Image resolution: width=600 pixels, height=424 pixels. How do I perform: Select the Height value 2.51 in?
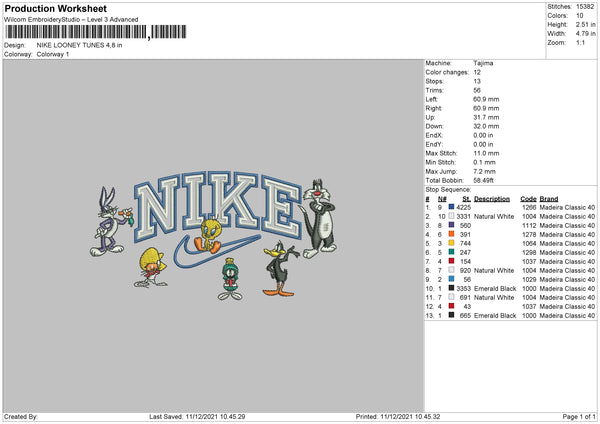click(585, 24)
